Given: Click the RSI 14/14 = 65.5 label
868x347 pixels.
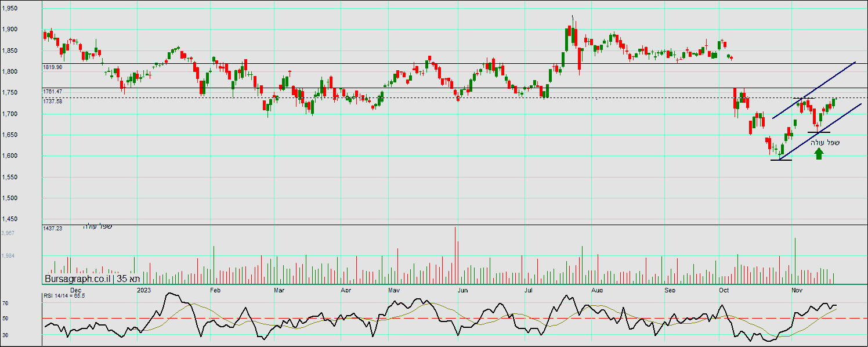Looking at the screenshot, I should (64, 296).
